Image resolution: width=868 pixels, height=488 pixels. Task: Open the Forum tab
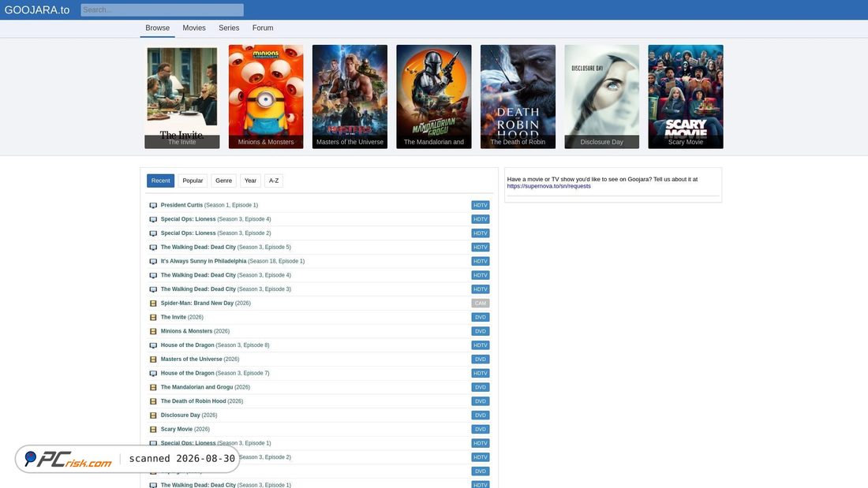(263, 28)
